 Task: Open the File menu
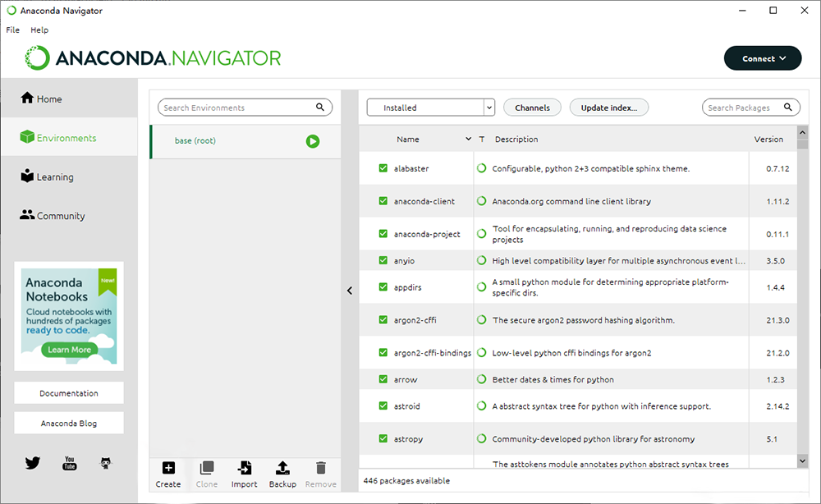pos(12,30)
